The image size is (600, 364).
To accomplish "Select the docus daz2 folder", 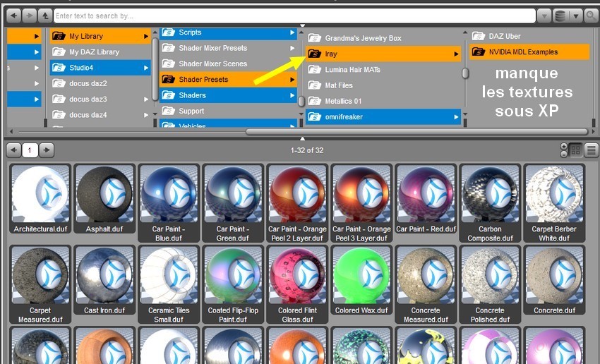I will click(100, 83).
